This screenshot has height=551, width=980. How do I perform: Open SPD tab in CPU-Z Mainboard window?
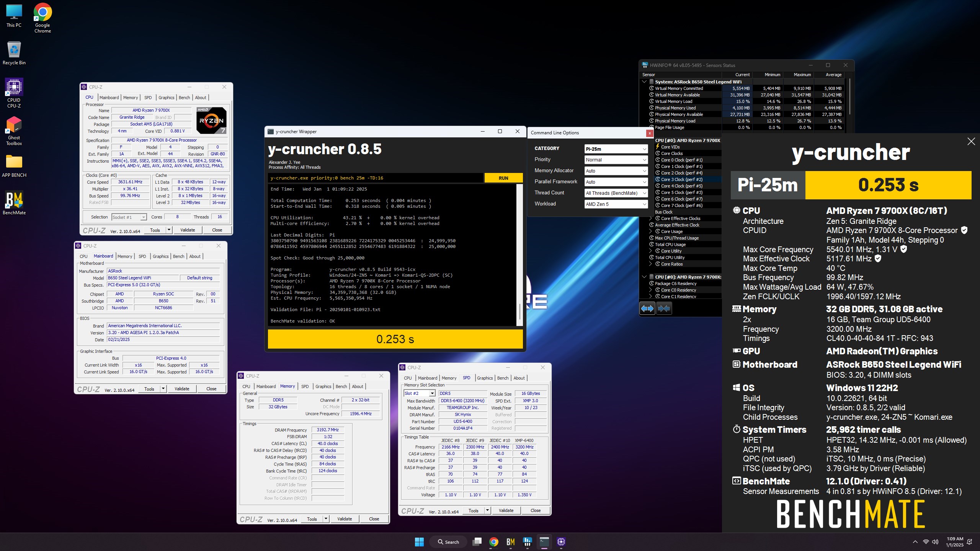point(142,256)
